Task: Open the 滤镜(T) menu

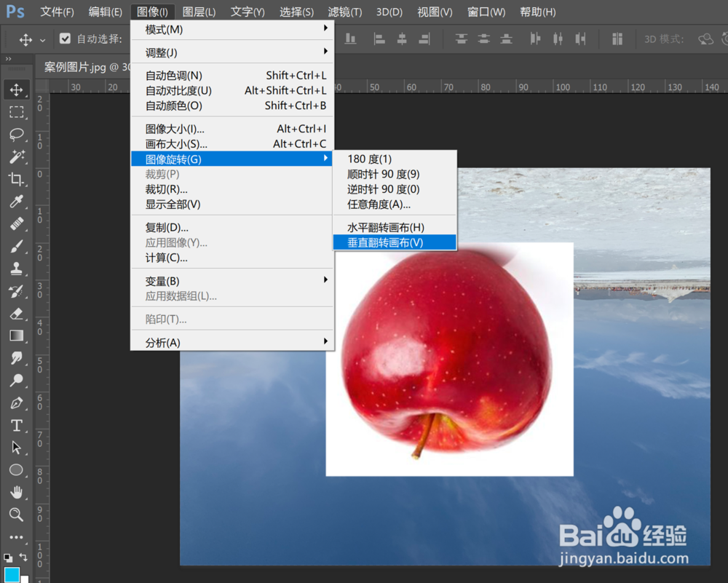Action: 345,12
